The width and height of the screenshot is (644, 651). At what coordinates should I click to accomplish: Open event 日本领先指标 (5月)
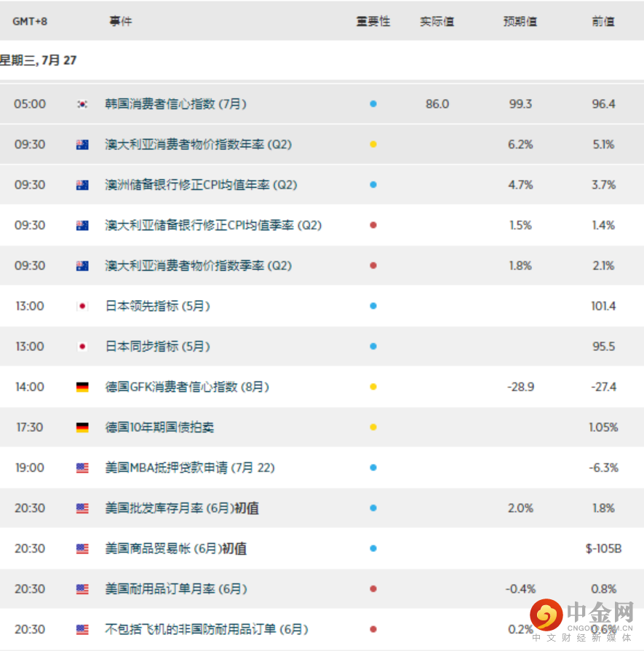point(158,306)
